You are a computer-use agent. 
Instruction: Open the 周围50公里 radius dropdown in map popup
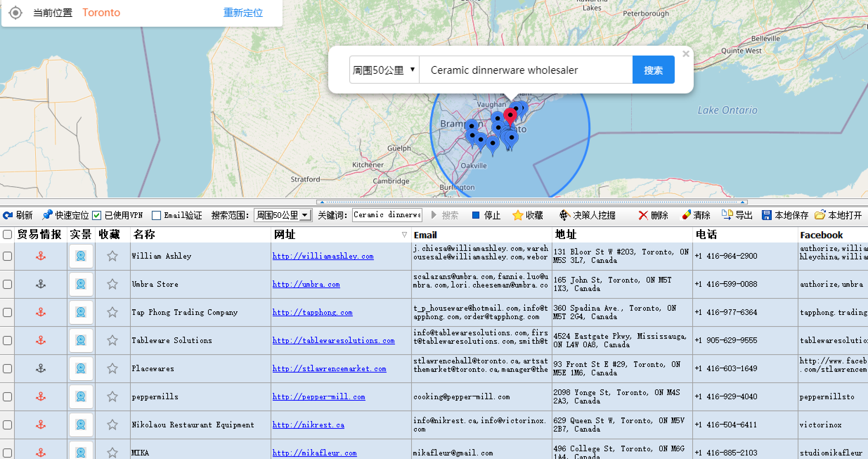tap(384, 70)
